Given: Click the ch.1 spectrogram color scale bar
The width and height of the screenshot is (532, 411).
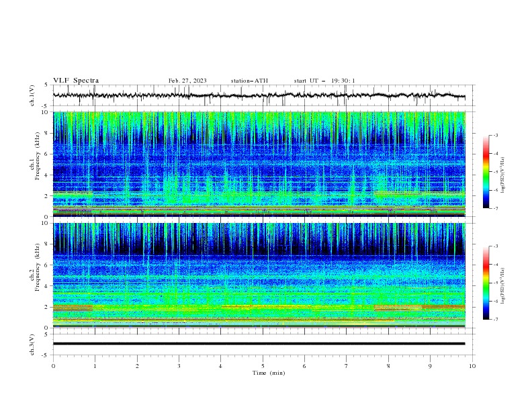Looking at the screenshot, I should (x=486, y=172).
